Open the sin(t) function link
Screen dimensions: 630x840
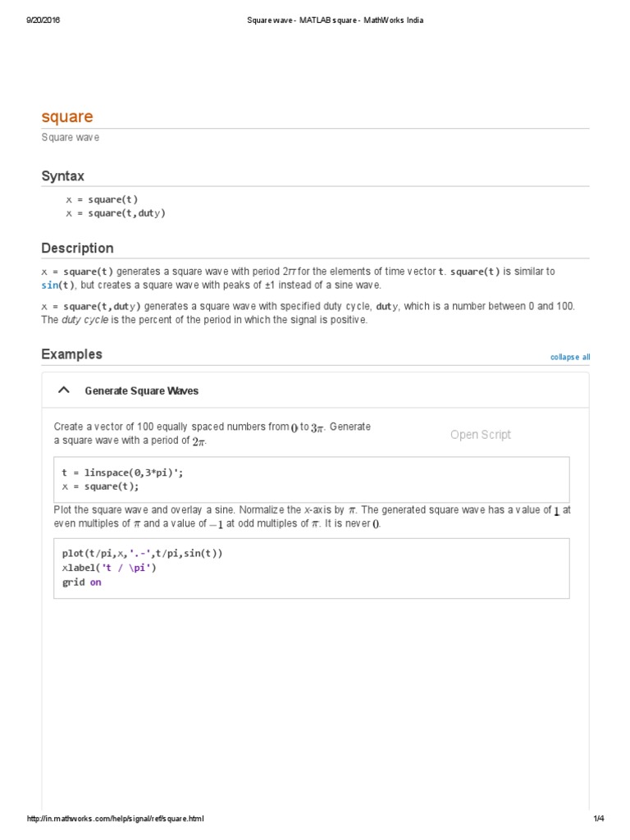tap(57, 285)
